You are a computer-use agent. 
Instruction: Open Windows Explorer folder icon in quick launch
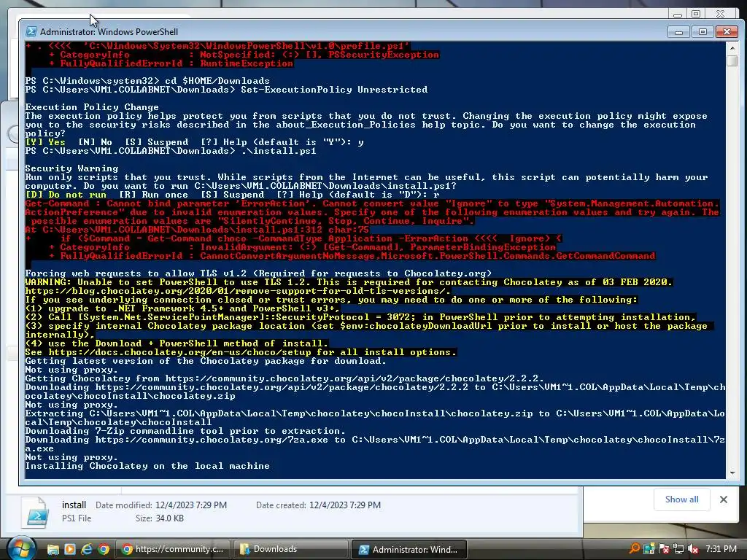pos(53,549)
